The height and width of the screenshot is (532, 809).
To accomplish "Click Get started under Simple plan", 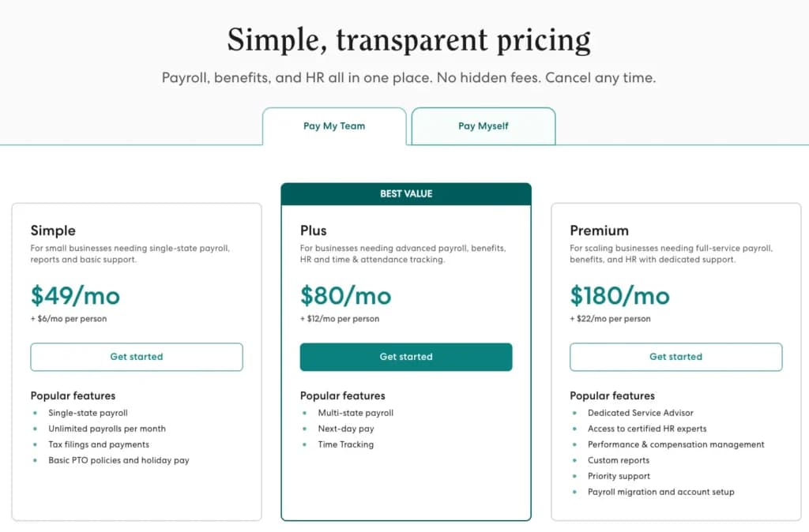I will click(x=137, y=357).
